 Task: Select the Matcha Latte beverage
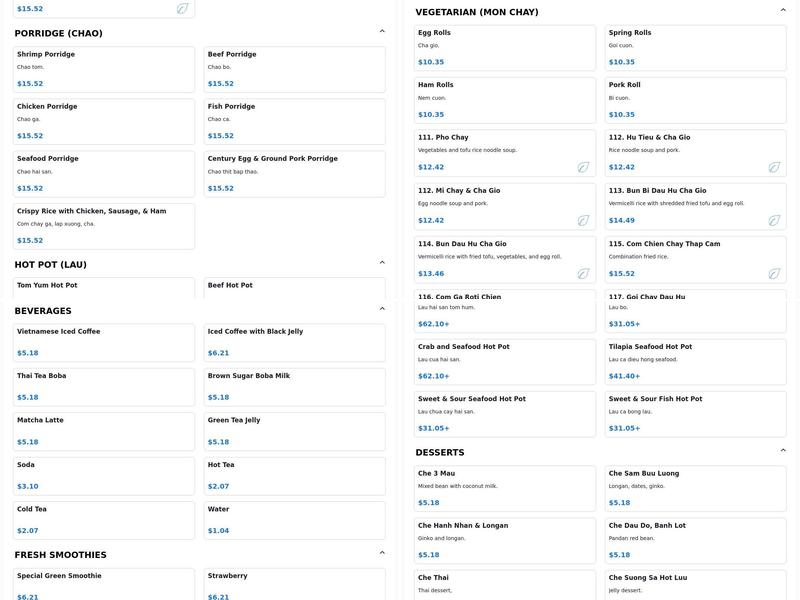(104, 431)
